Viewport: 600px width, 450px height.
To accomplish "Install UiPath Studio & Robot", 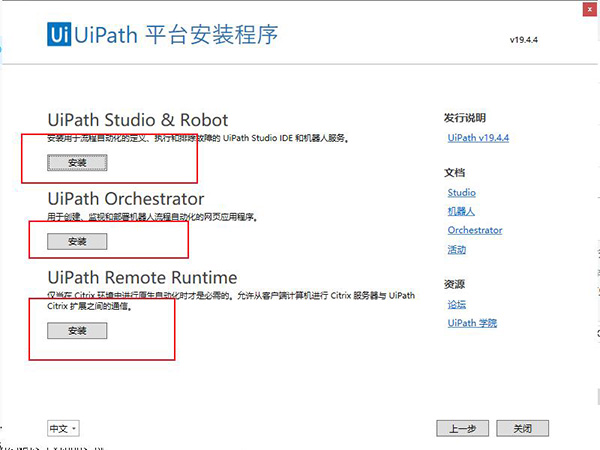I will point(77,163).
